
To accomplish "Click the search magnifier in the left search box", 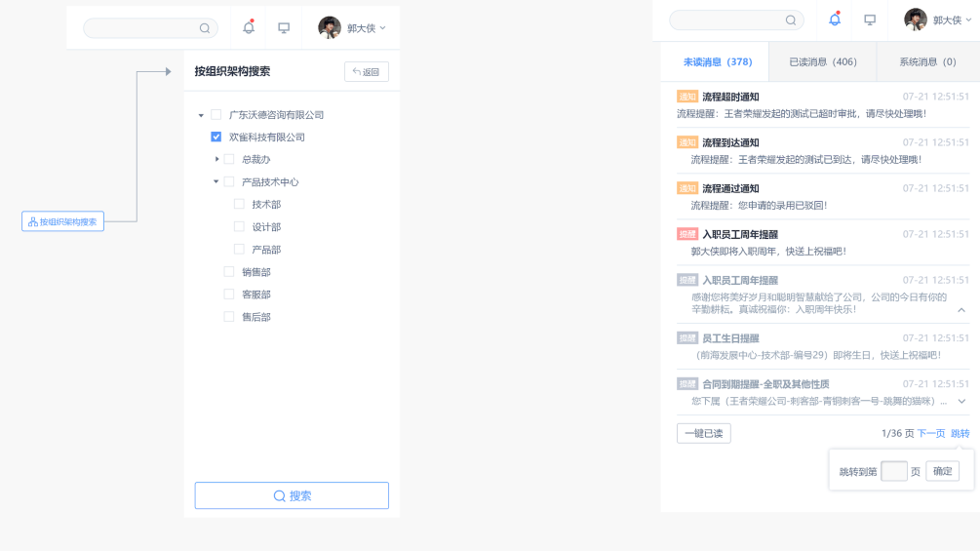I will [x=205, y=28].
